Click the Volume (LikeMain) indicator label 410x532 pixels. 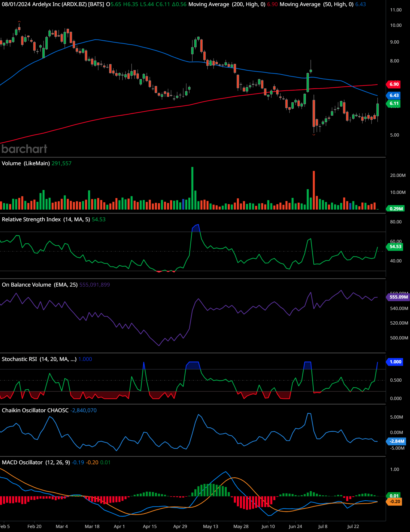[26, 163]
